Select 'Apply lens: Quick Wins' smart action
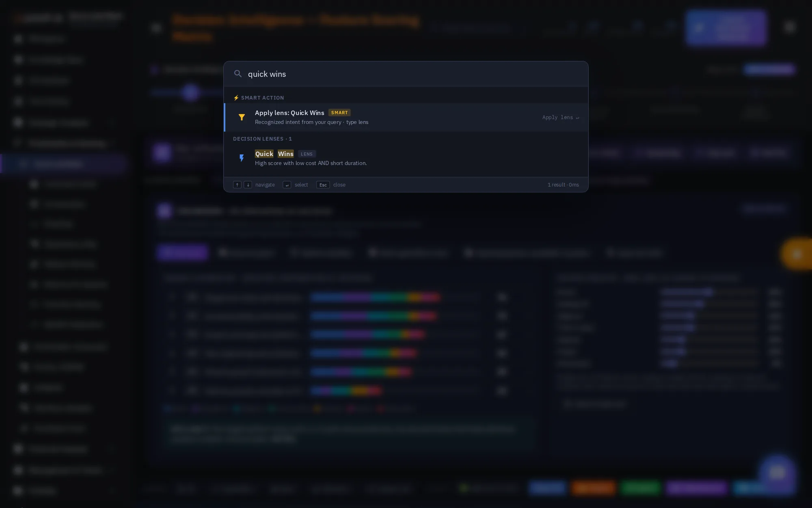The height and width of the screenshot is (508, 812). (x=406, y=117)
